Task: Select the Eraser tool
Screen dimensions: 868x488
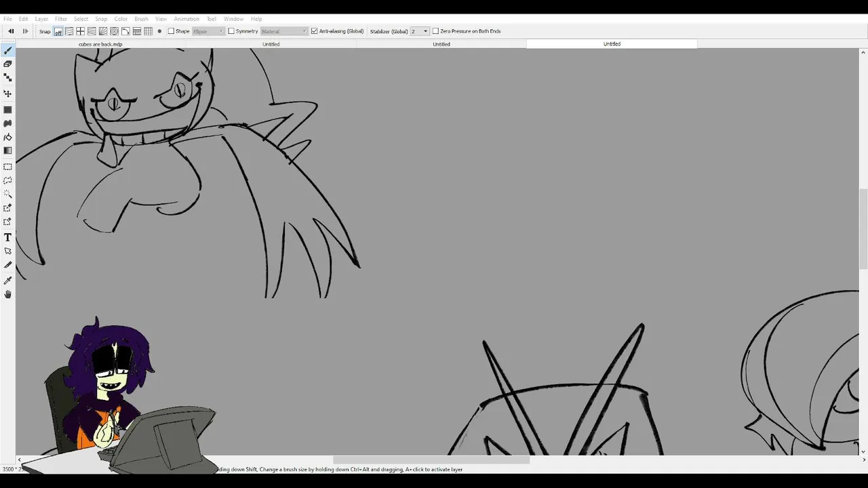Action: (7, 64)
